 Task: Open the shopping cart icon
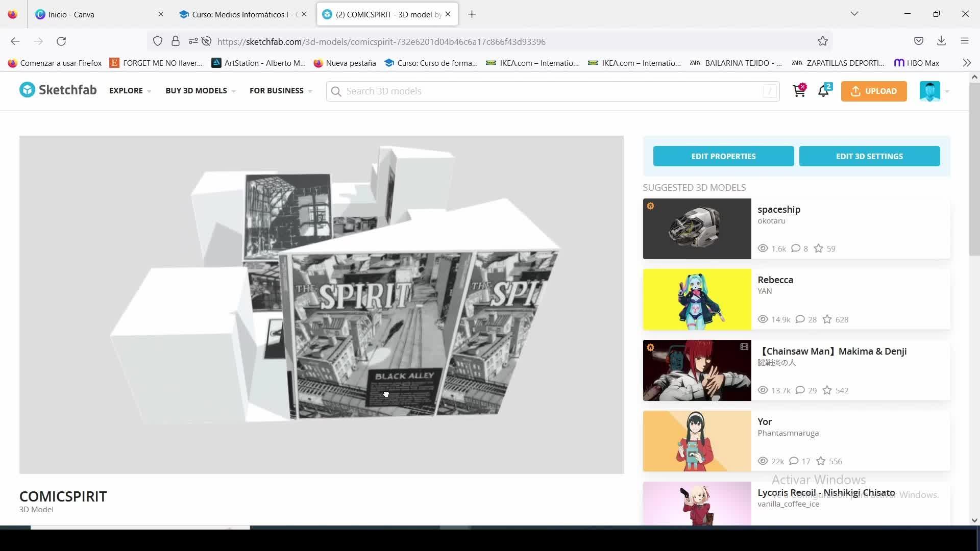[x=799, y=91]
